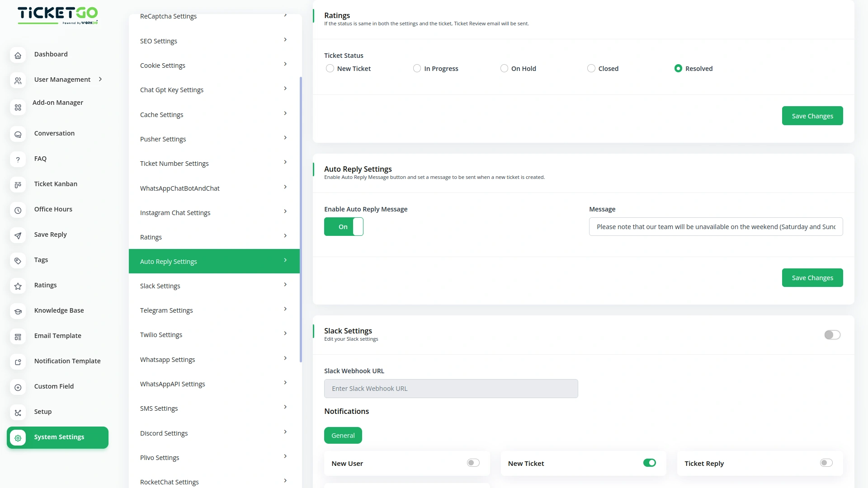The height and width of the screenshot is (488, 868).
Task: Enable the Slack Settings toggle
Action: click(832, 335)
